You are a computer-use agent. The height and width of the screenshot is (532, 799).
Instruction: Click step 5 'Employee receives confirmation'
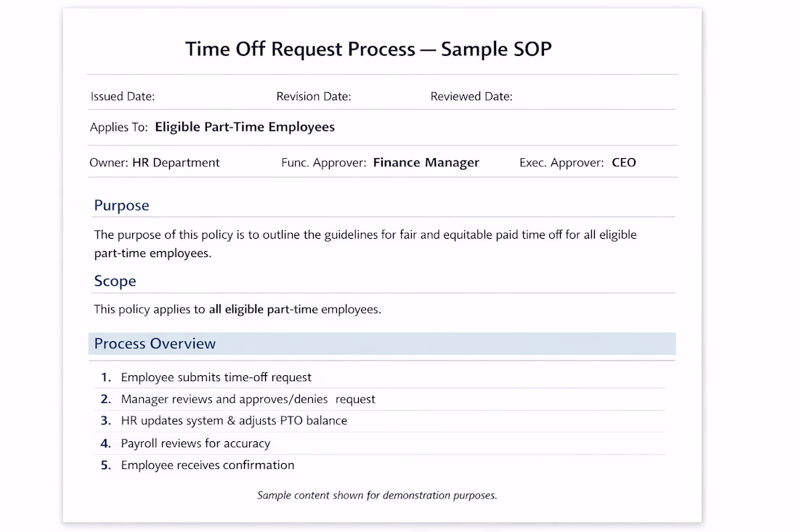208,465
